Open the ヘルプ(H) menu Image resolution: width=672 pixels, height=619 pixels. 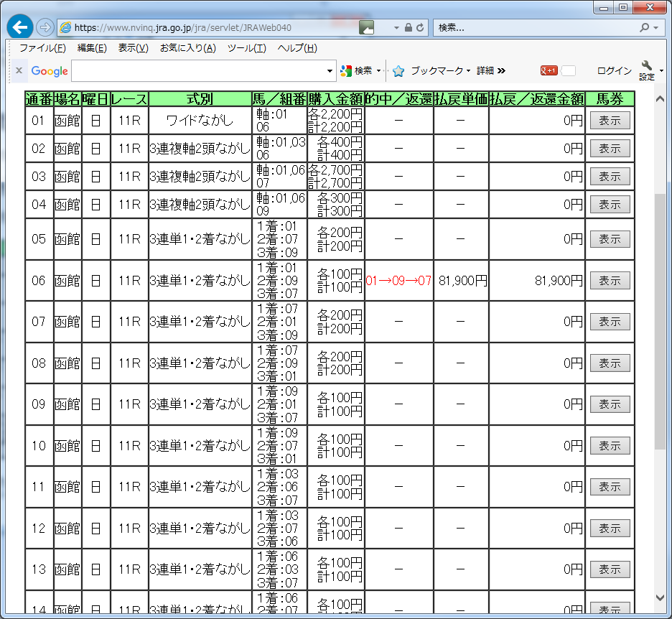[297, 48]
